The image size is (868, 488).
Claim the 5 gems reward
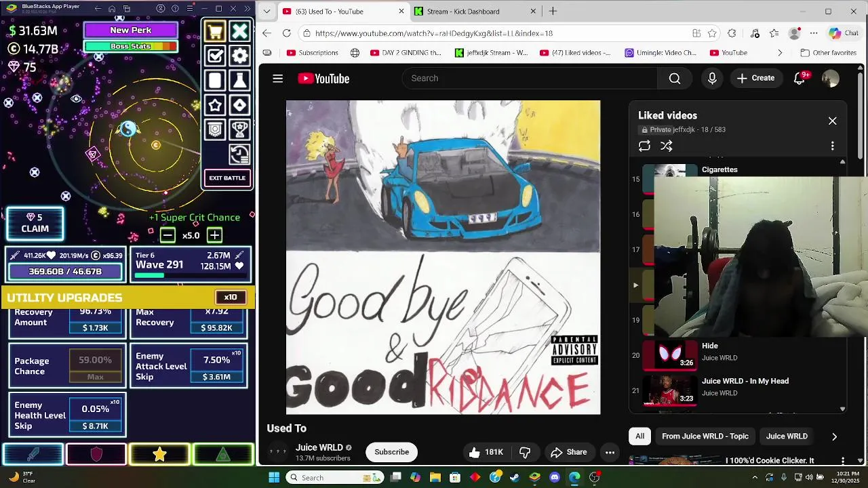point(35,223)
